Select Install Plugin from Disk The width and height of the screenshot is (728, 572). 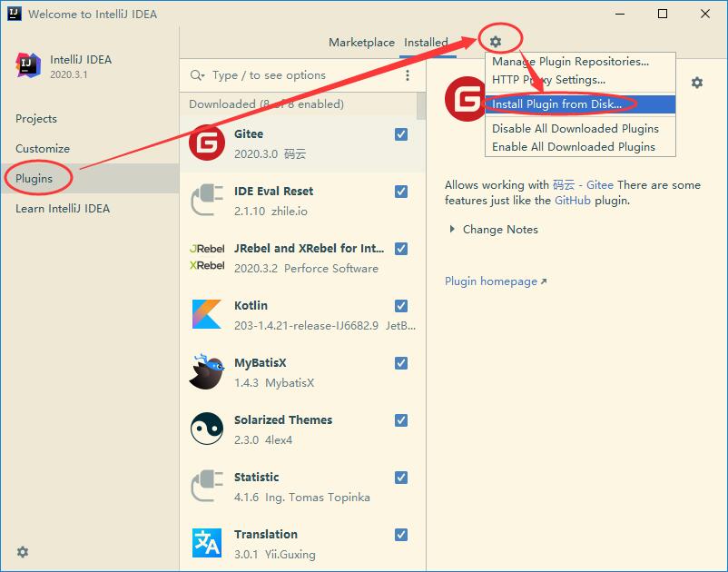click(580, 104)
